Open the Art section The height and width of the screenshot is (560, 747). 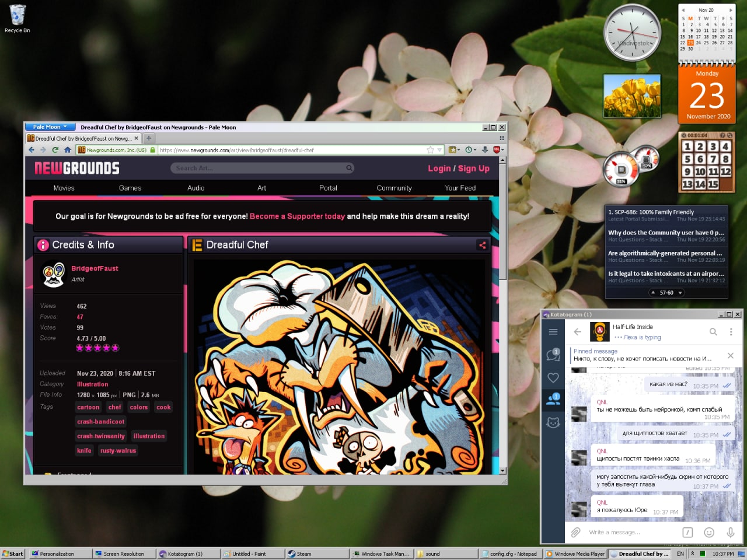(262, 188)
